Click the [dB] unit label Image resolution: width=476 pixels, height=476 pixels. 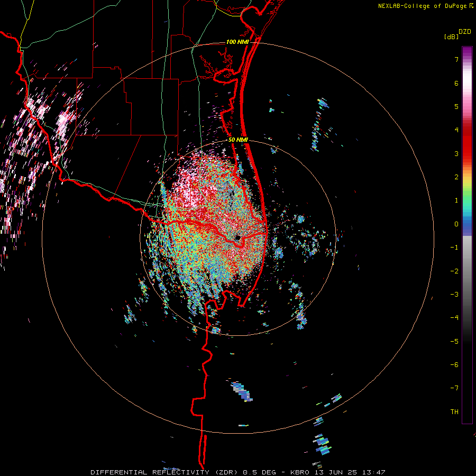[x=452, y=36]
